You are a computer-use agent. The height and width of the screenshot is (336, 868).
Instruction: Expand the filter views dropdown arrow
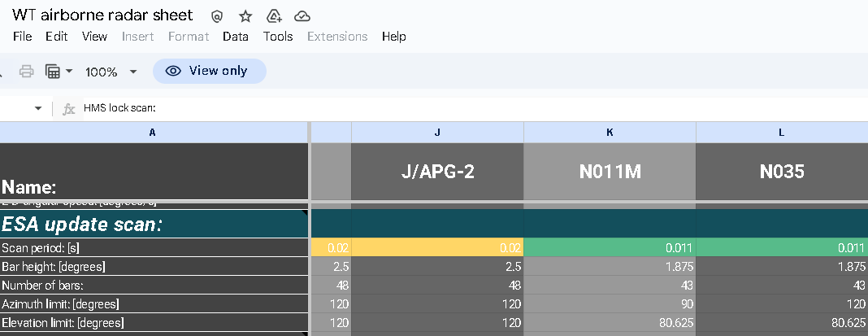69,72
